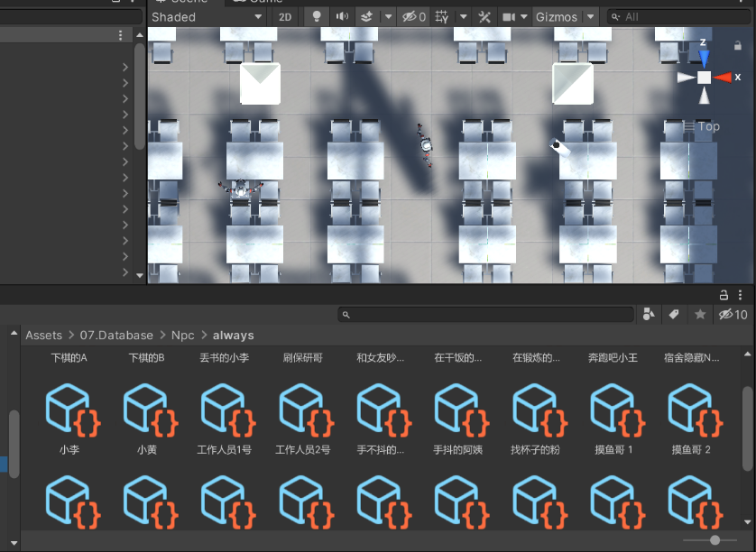Click the white bottom cone of the gizmo
756x552 pixels.
705,95
